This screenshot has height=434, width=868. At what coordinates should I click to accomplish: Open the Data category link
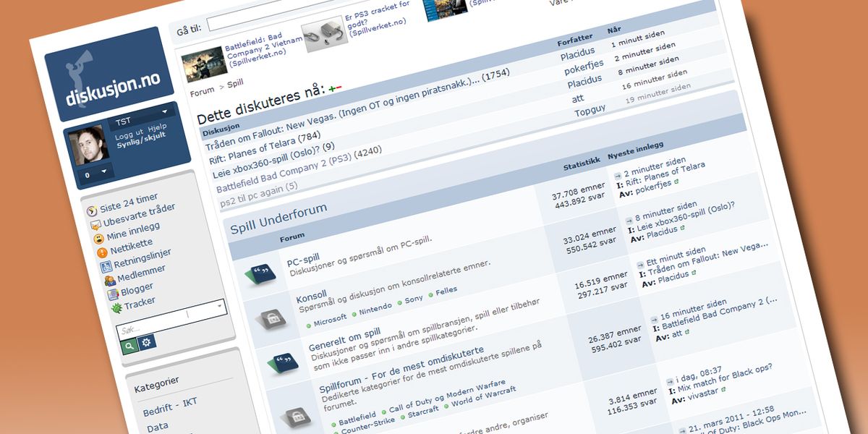pyautogui.click(x=157, y=427)
